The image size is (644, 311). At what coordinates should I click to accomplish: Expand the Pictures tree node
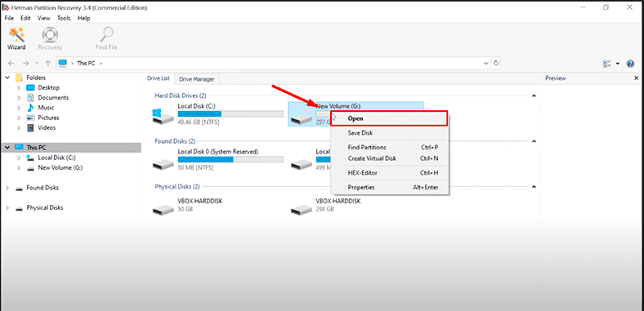tap(19, 118)
